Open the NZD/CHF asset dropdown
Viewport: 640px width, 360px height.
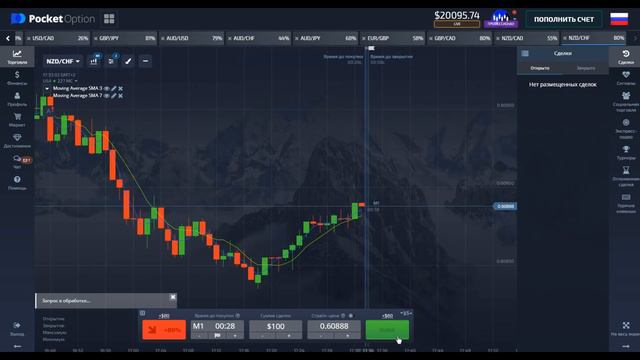[62, 61]
